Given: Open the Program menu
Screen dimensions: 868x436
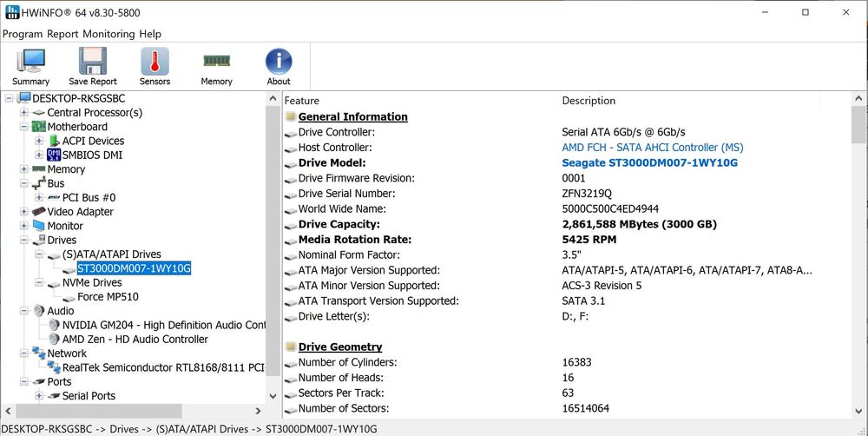Looking at the screenshot, I should (x=23, y=34).
